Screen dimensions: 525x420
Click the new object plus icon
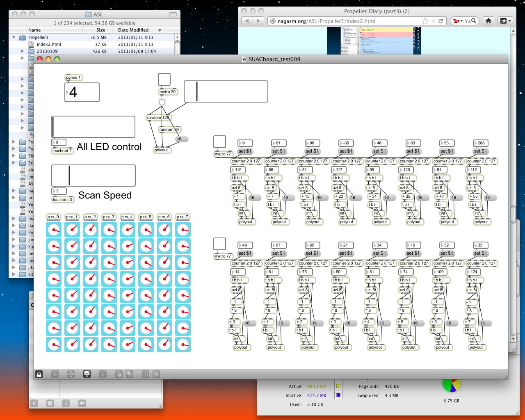coord(55,374)
